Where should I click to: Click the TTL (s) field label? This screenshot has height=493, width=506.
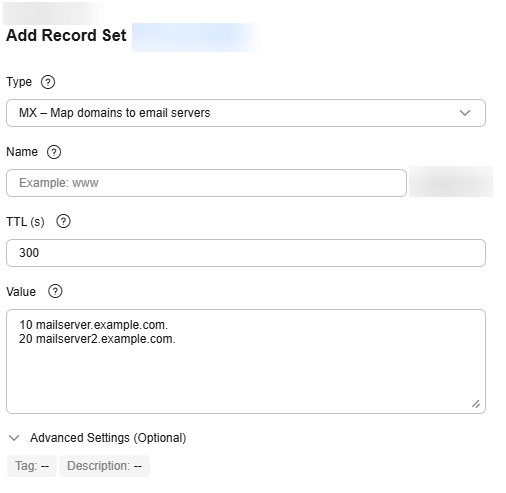[25, 222]
